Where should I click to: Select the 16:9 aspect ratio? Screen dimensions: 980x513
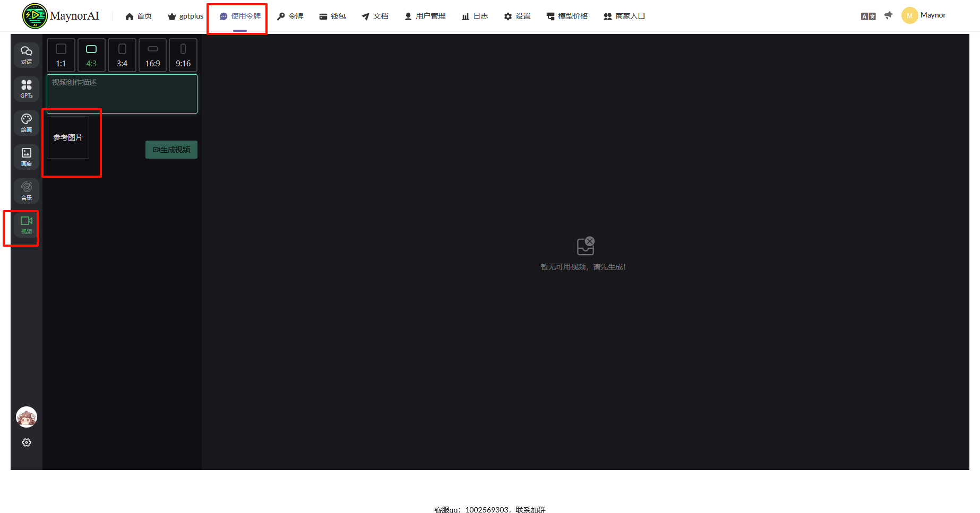[x=153, y=55]
